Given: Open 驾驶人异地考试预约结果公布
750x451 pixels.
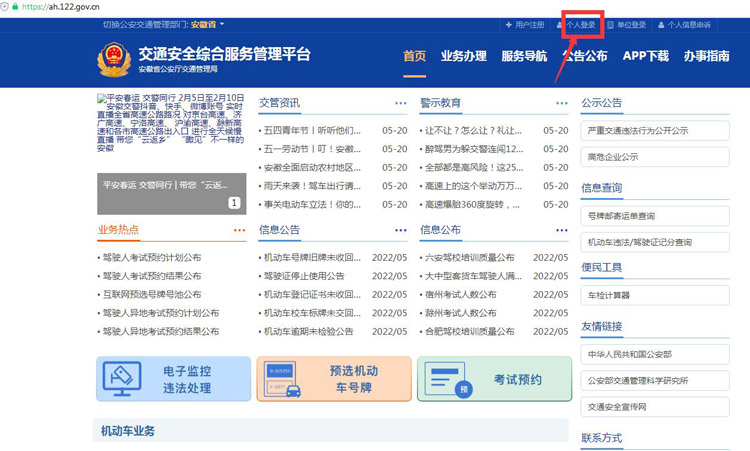Looking at the screenshot, I should 161,331.
